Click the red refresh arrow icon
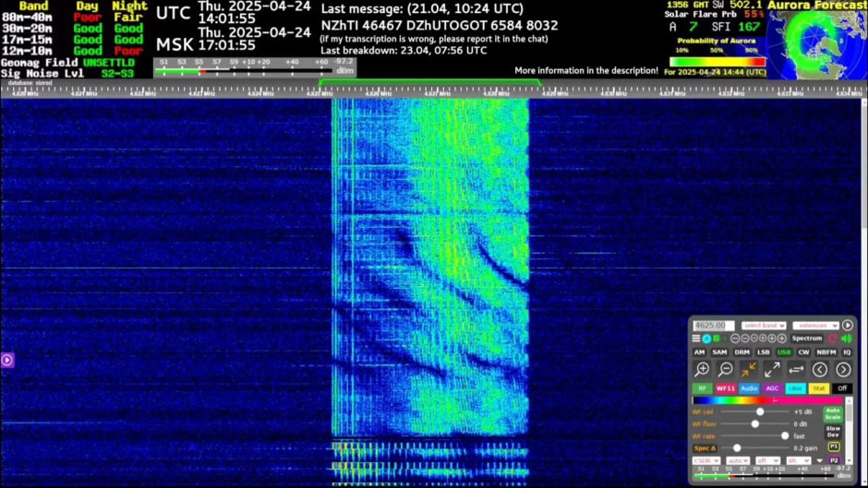868x488 pixels. point(833,339)
